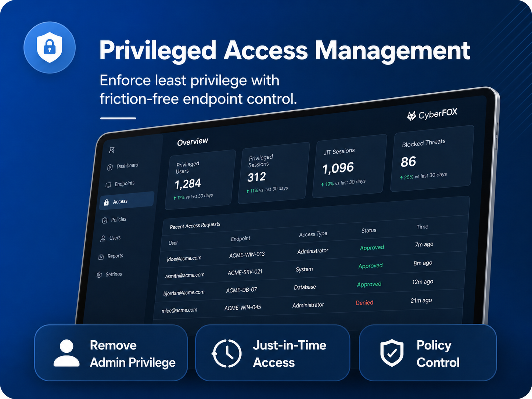Click the 1,284 privileged users value
The height and width of the screenshot is (399, 532).
[x=188, y=184]
